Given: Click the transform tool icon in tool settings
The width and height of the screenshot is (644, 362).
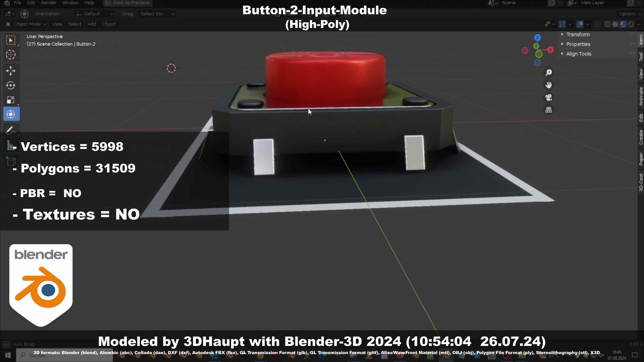Looking at the screenshot, I should [x=24, y=14].
